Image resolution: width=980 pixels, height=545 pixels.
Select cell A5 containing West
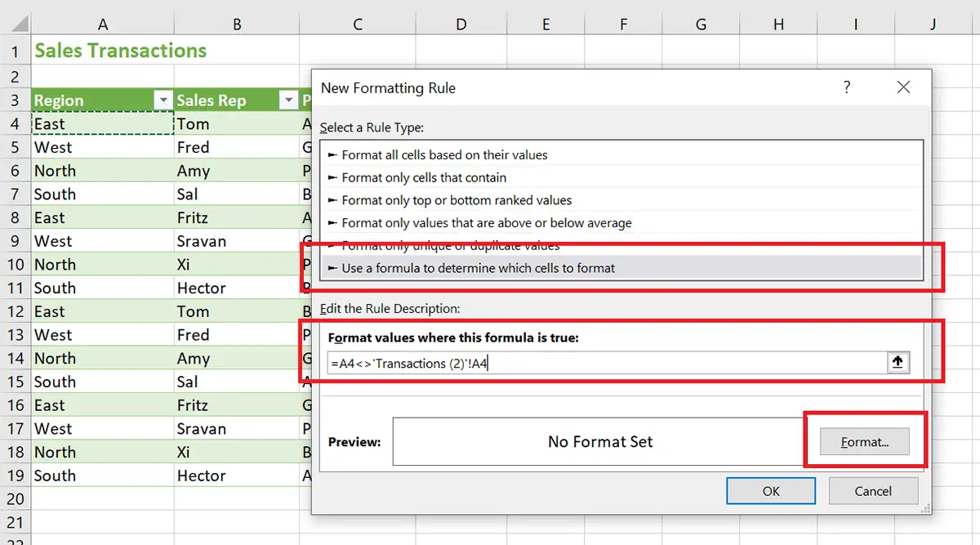point(103,148)
